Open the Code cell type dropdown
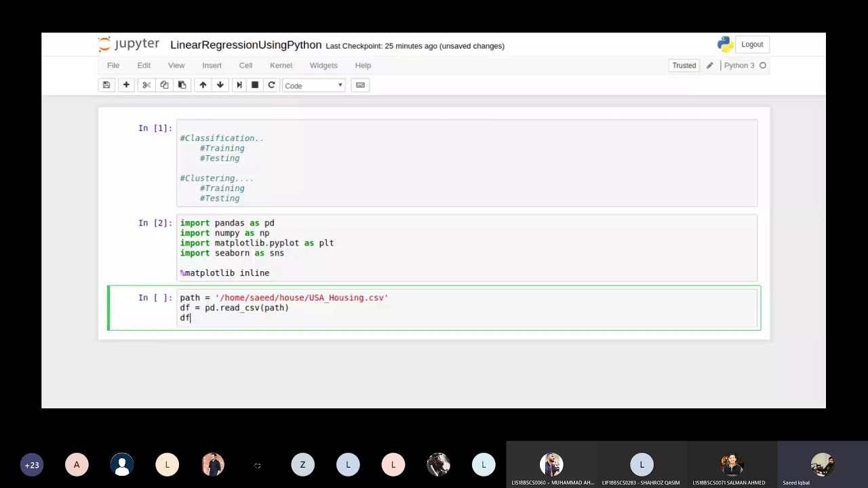868x488 pixels. (x=313, y=85)
